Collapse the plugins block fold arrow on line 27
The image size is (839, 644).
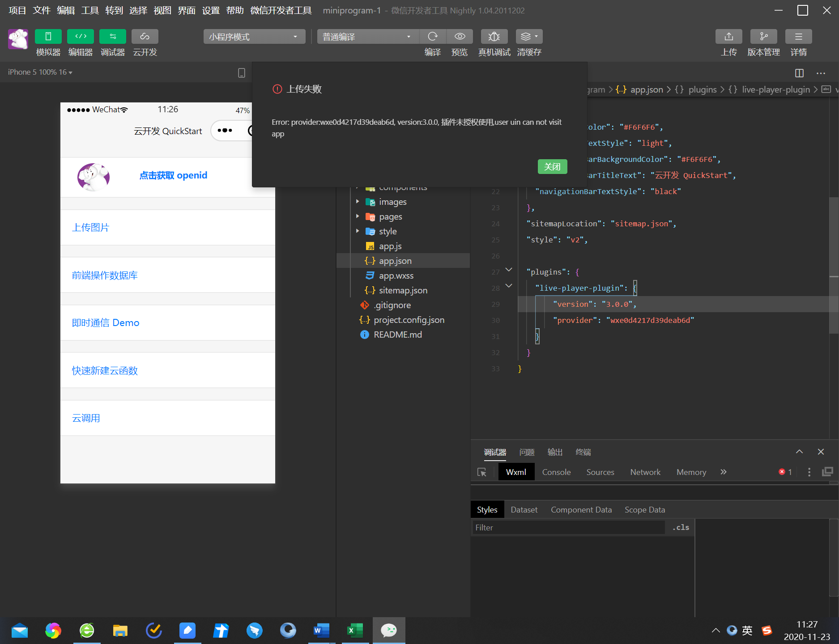(509, 270)
